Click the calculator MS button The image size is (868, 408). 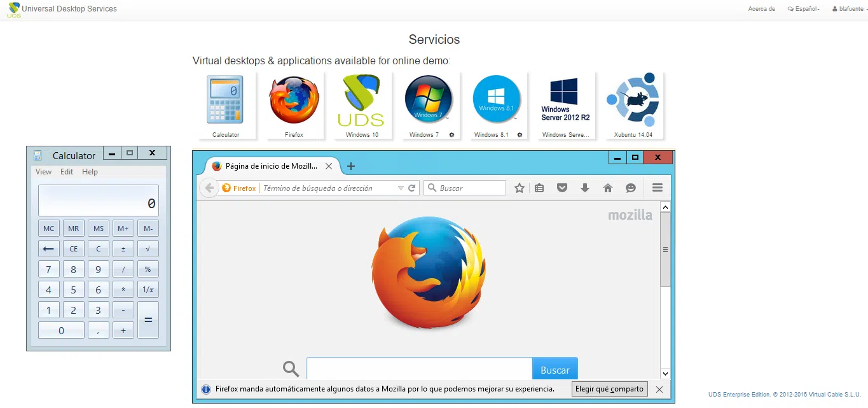pos(98,229)
